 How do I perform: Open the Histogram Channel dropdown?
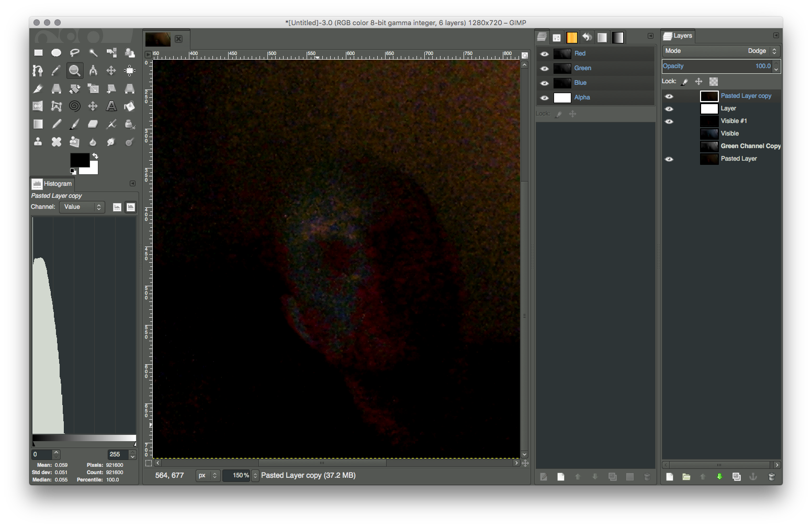(82, 207)
